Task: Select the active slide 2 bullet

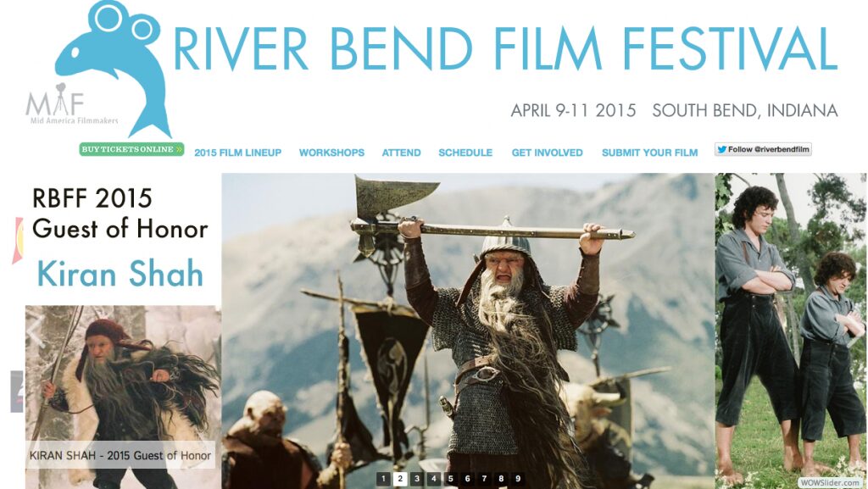Action: pyautogui.click(x=400, y=479)
